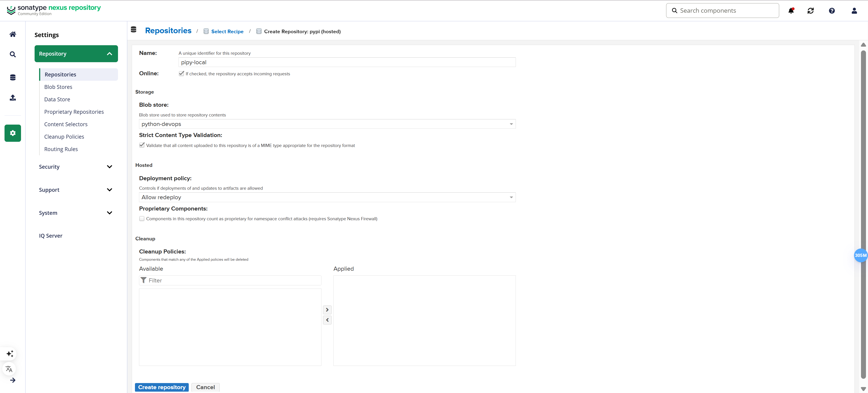Screen dimensions: 868x393
Task: Open Routing Rules page
Action: coord(61,149)
